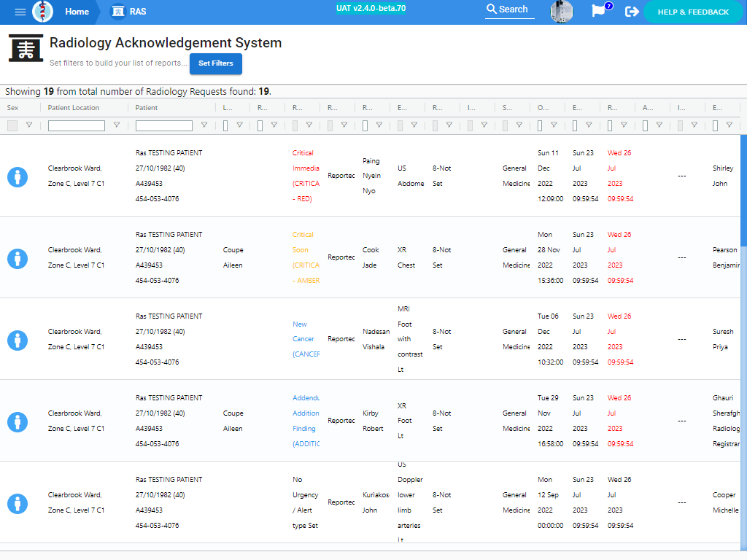Open the funnel filter for the A... column
The width and height of the screenshot is (747, 560).
point(659,125)
